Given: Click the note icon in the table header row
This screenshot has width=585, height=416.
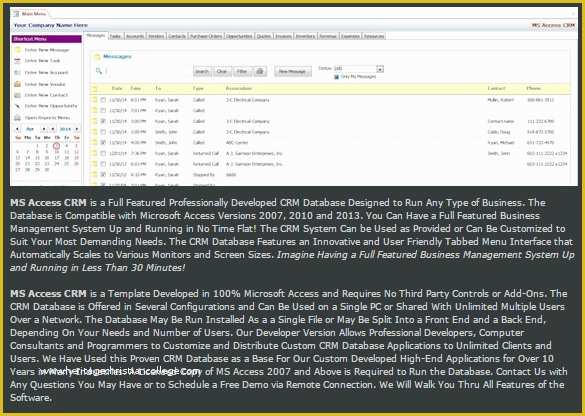Looking at the screenshot, I should [x=94, y=89].
